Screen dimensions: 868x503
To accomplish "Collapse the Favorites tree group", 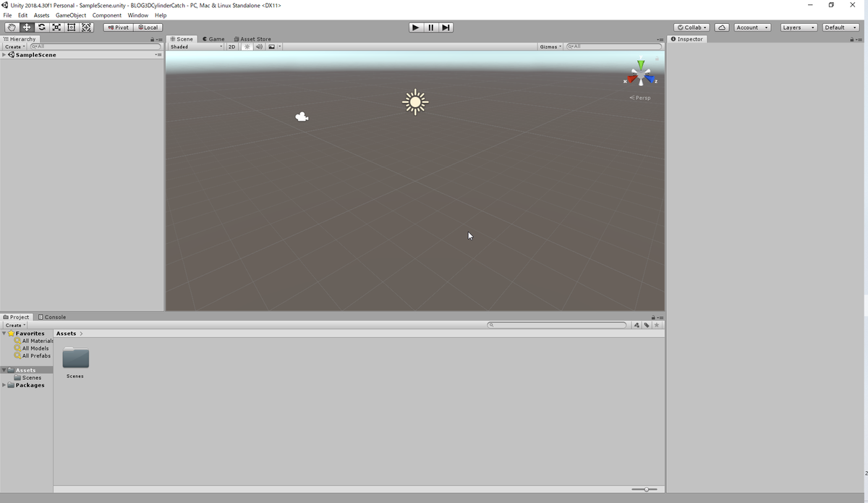I will 4,334.
